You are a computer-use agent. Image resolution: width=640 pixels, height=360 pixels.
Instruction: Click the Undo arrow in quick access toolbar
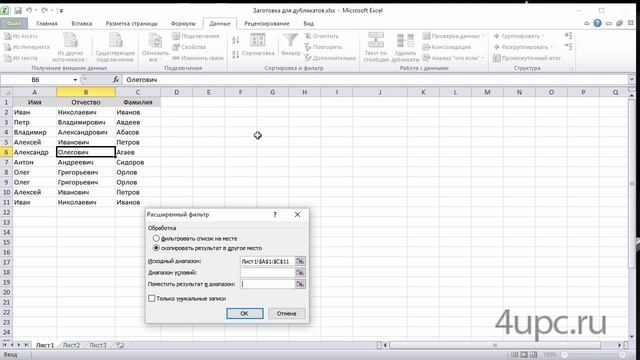pos(29,11)
